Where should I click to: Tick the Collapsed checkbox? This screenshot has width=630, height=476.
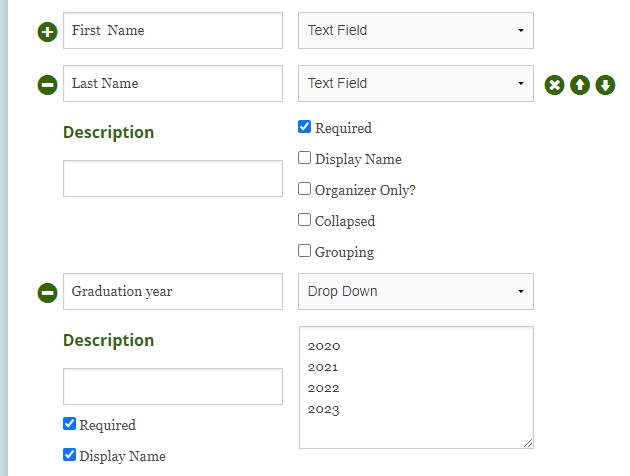(x=305, y=220)
